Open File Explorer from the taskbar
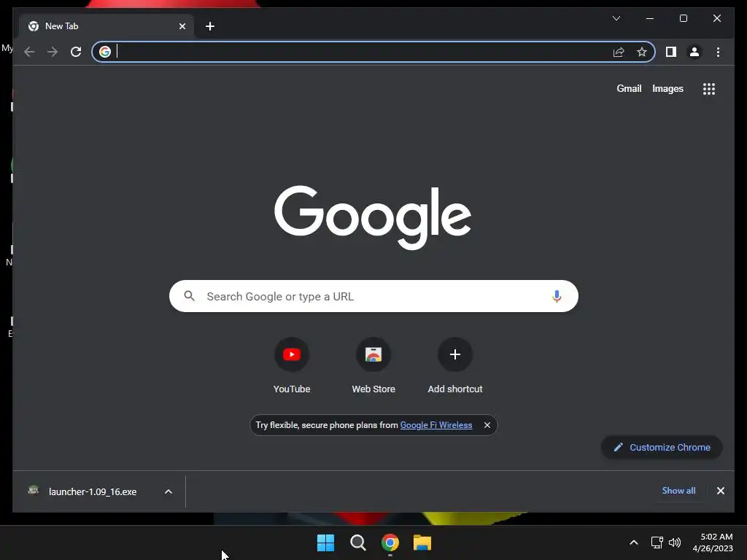 [x=422, y=542]
